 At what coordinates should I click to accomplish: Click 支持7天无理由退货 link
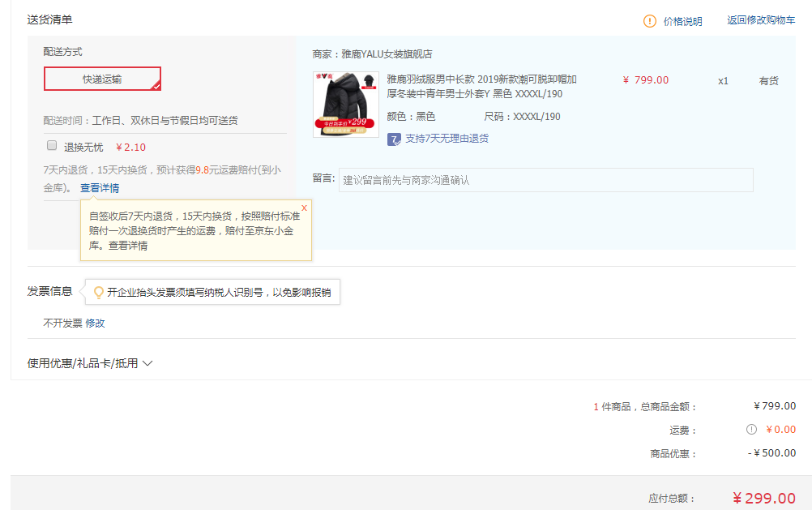pos(447,139)
